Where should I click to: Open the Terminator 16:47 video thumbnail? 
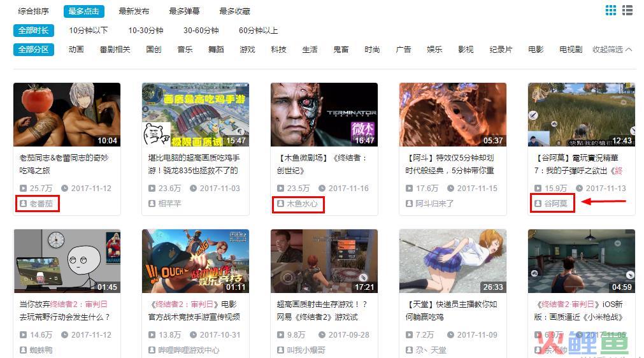[324, 115]
